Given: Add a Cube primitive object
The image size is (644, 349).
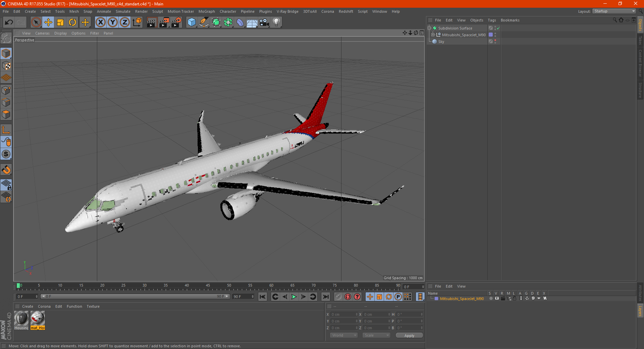Looking at the screenshot, I should (x=192, y=22).
